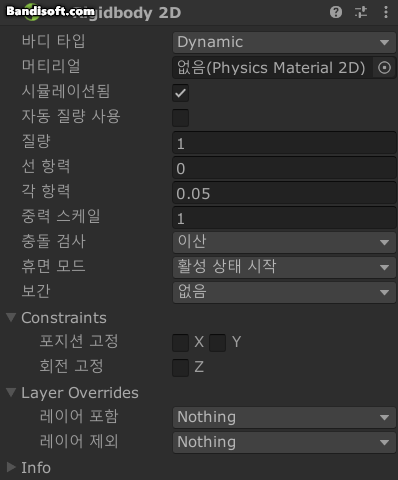
Task: Click the 중력 스케일 label
Action: 61,216
